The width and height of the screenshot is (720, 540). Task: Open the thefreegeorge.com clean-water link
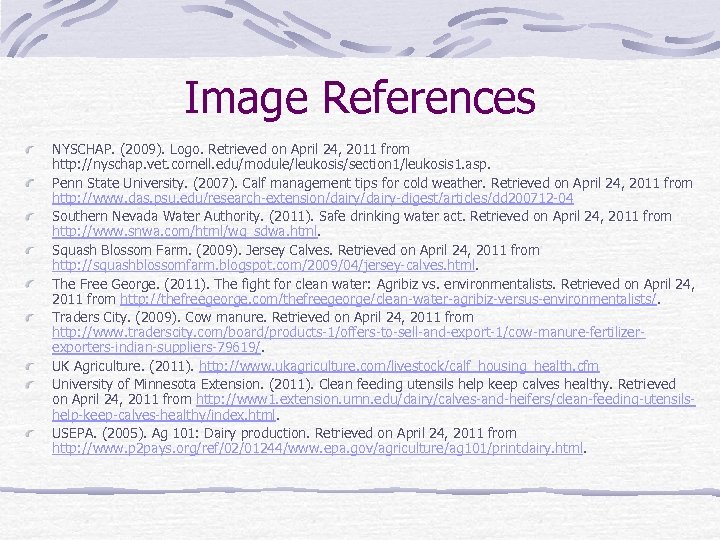pyautogui.click(x=388, y=299)
